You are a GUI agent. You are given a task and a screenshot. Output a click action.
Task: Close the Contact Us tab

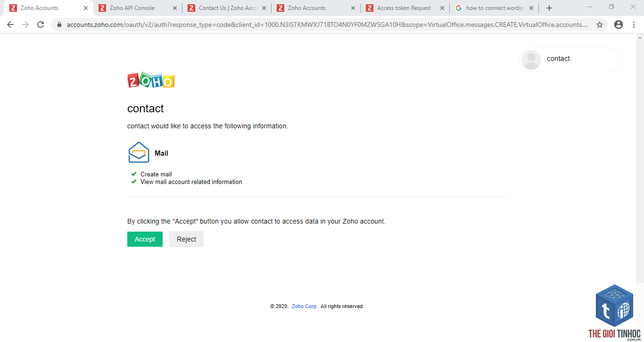(x=264, y=8)
